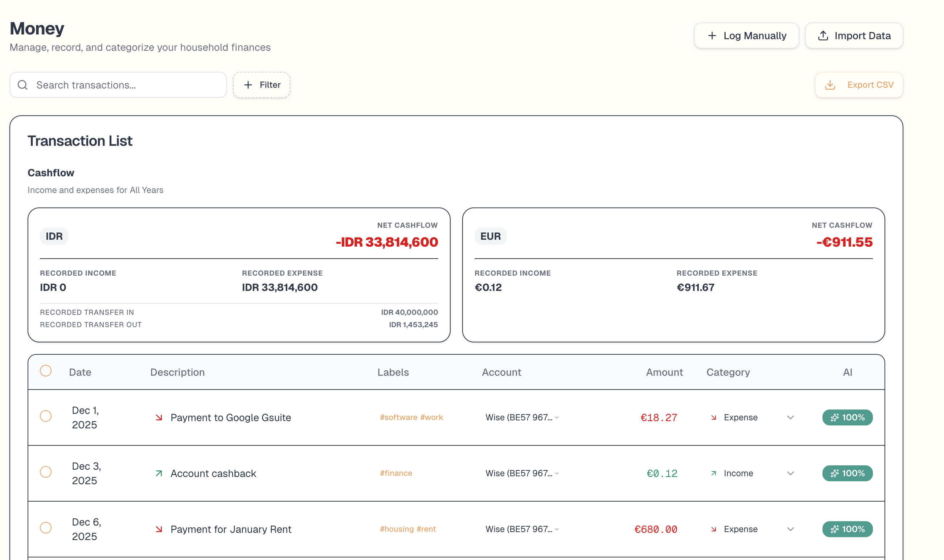
Task: Click the search magnifier icon in search bar
Action: 22,85
